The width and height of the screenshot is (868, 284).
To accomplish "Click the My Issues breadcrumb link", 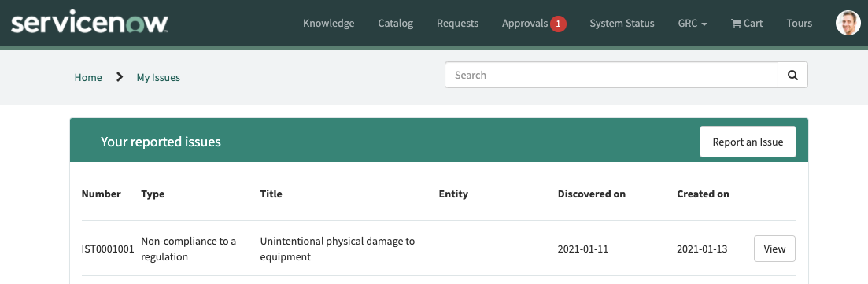I will 158,78.
